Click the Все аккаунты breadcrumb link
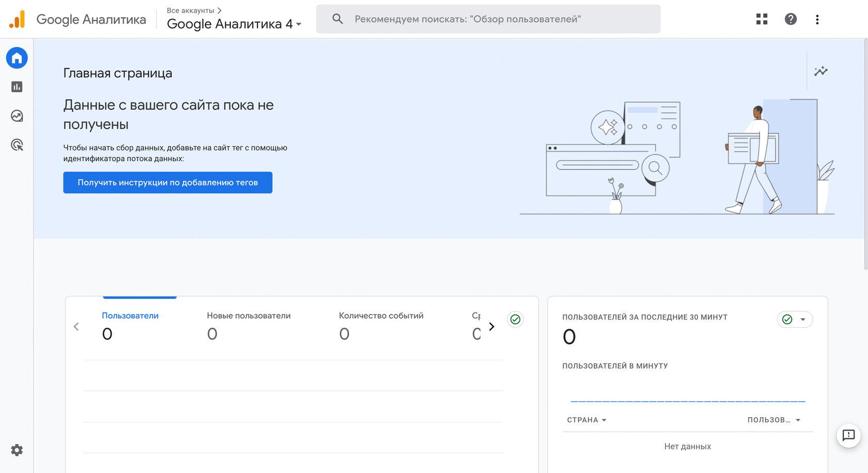This screenshot has height=473, width=868. coord(191,10)
